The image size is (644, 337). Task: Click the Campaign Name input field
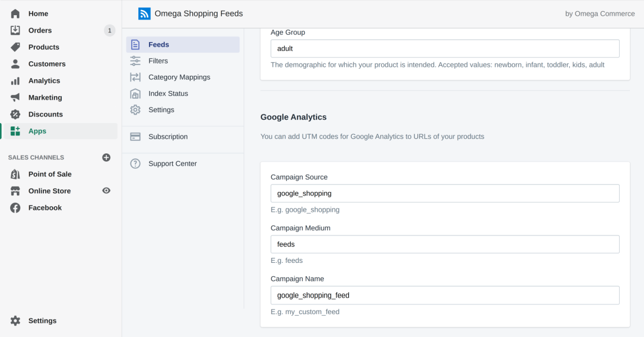tap(445, 295)
